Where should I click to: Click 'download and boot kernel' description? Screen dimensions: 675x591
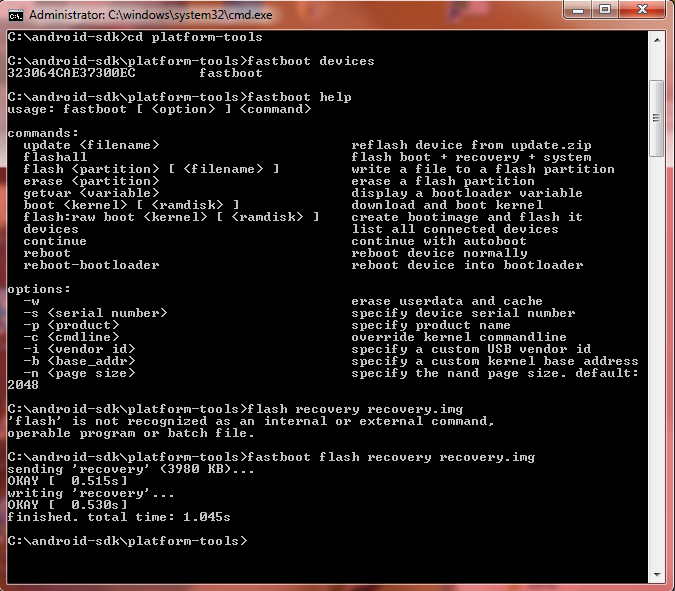pyautogui.click(x=447, y=205)
